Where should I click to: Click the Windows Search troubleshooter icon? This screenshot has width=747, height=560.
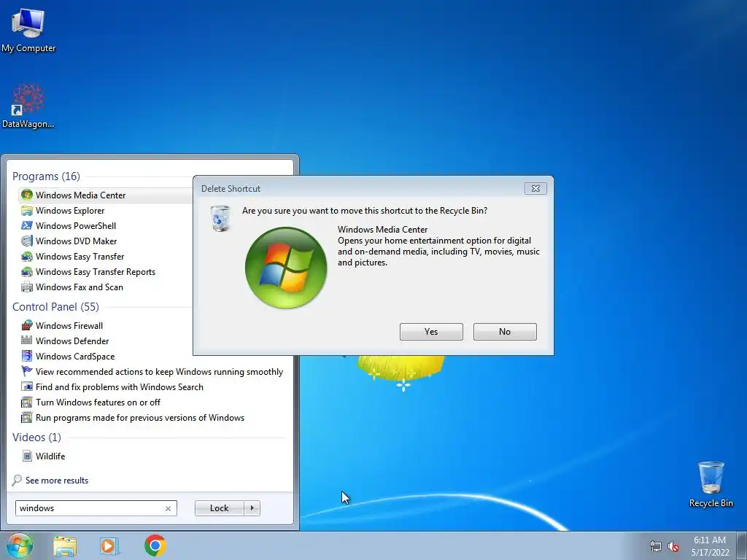tap(27, 386)
